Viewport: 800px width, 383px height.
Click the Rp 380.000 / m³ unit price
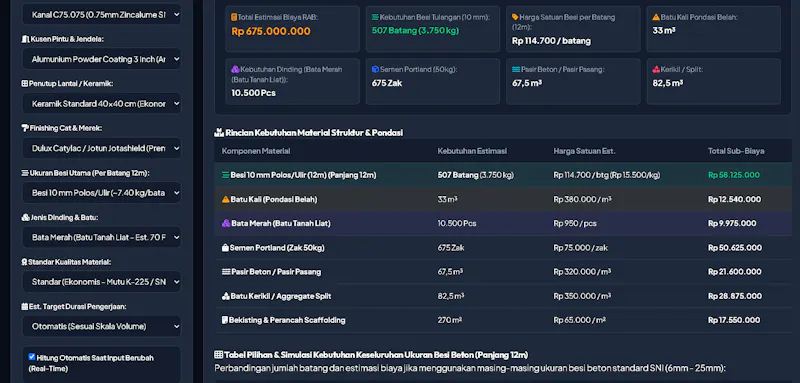[x=583, y=199]
